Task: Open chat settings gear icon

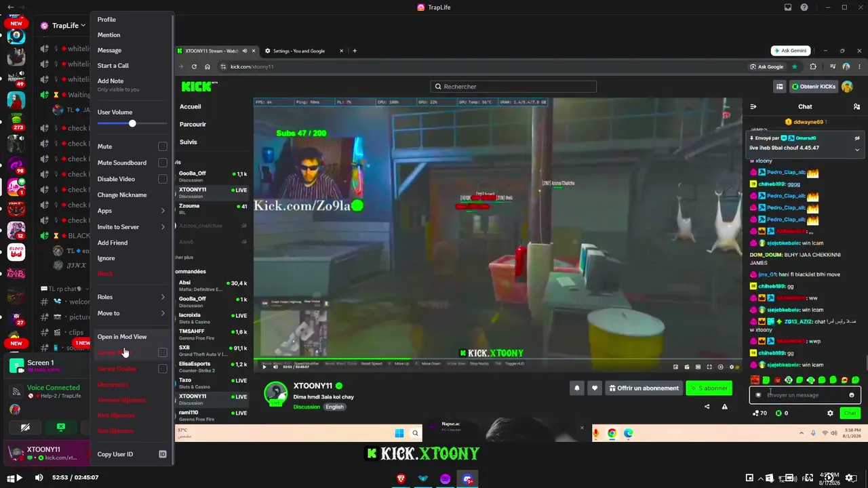Action: pos(830,413)
